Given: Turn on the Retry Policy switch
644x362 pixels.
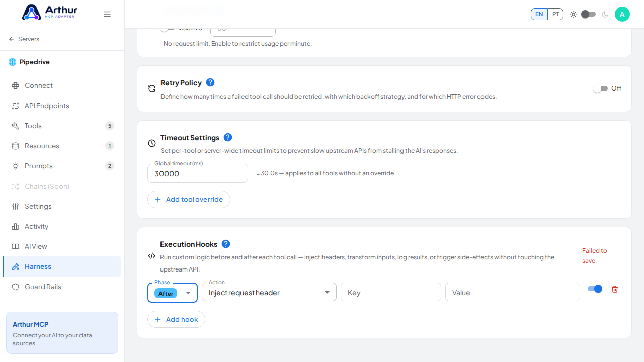Looking at the screenshot, I should pyautogui.click(x=600, y=88).
